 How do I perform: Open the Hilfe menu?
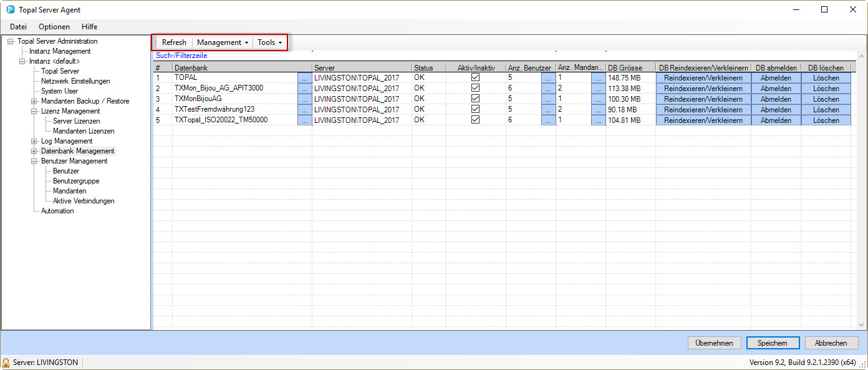[x=89, y=27]
